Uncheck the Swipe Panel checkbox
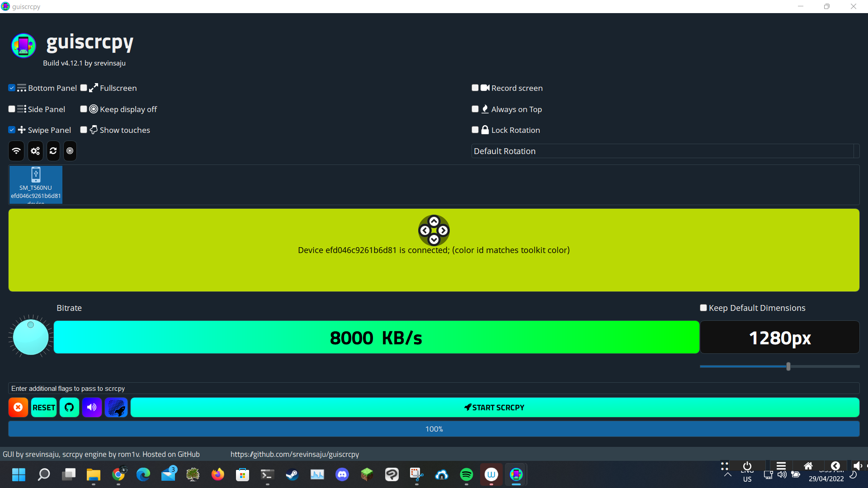This screenshot has height=488, width=868. click(x=12, y=130)
